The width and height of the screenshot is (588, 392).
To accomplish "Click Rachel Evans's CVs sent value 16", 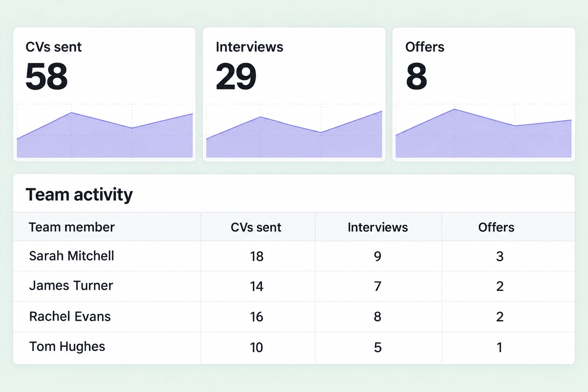I will 256,317.
